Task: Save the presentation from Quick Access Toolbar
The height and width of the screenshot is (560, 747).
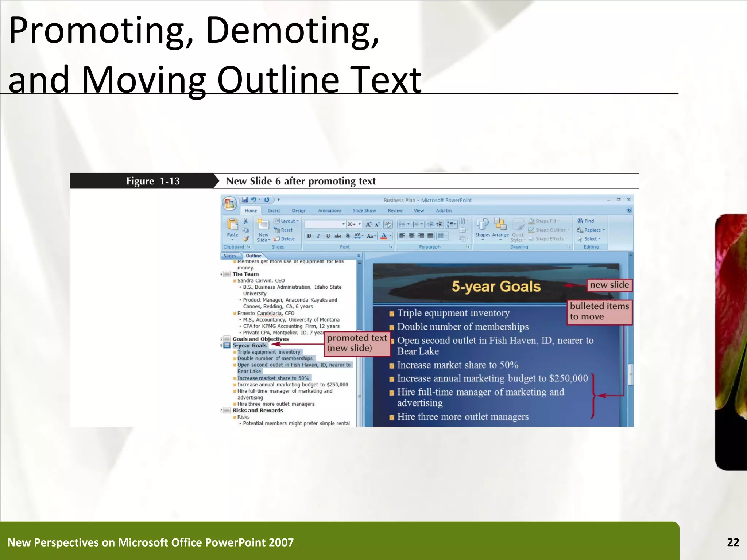Action: tap(245, 199)
